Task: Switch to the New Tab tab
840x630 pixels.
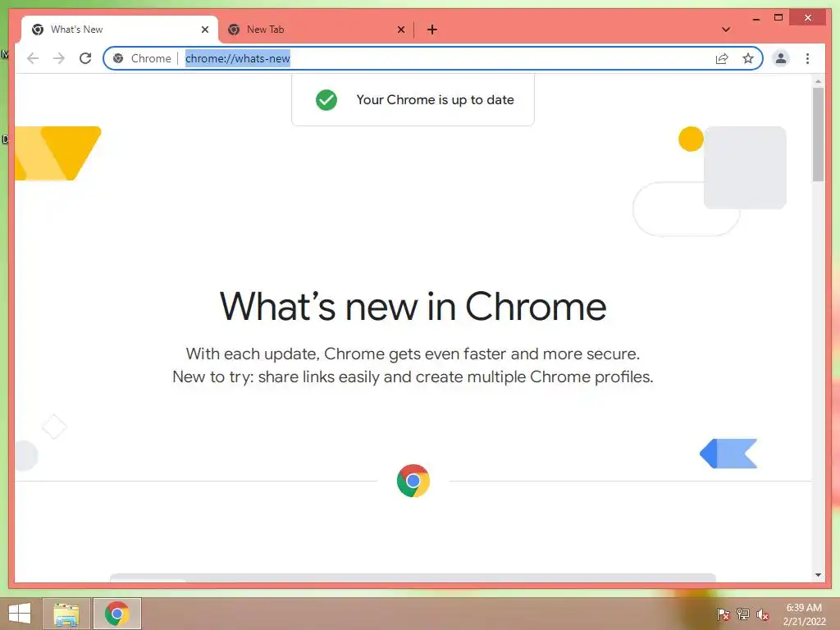Action: tap(316, 30)
